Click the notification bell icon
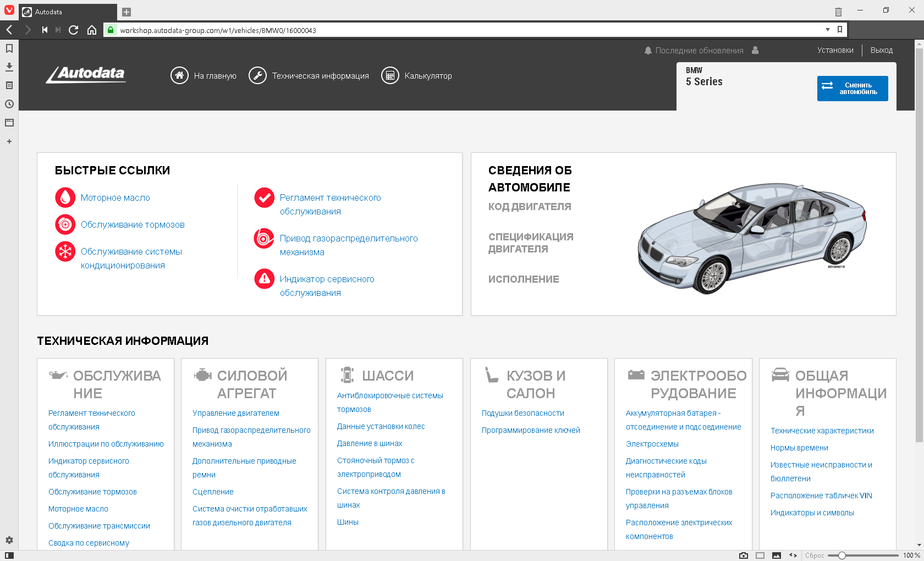924x561 pixels. pos(648,50)
